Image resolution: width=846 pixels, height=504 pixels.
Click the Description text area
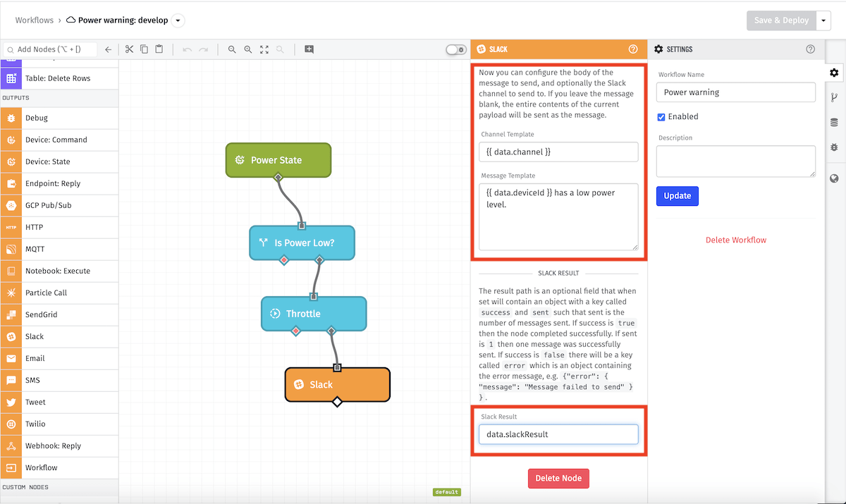click(x=735, y=161)
